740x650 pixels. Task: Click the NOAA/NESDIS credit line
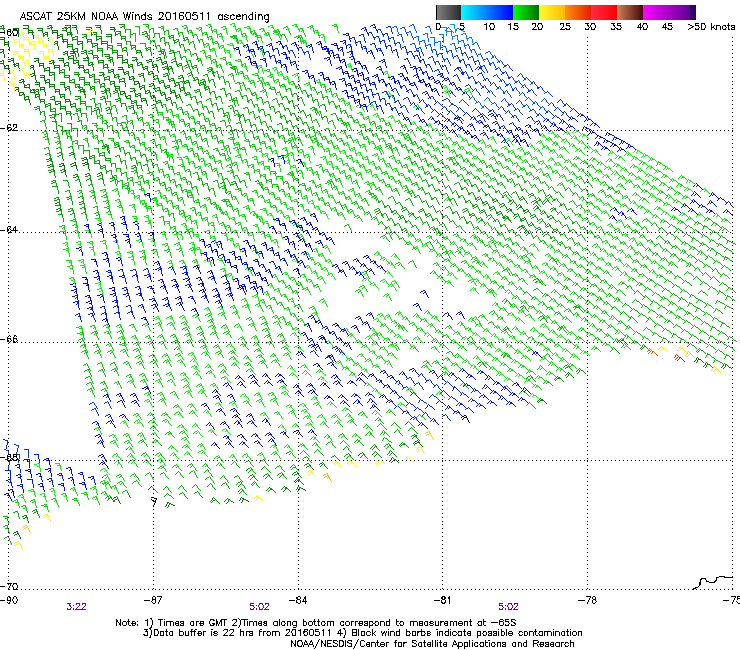click(432, 644)
